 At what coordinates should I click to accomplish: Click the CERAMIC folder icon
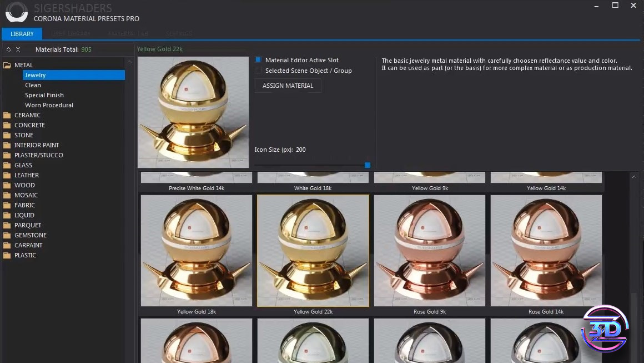(x=7, y=115)
